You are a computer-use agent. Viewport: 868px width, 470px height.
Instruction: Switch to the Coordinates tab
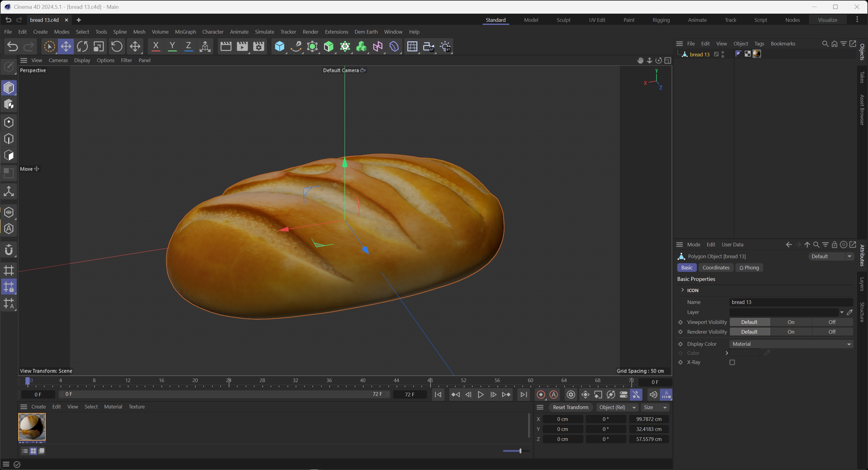(716, 268)
